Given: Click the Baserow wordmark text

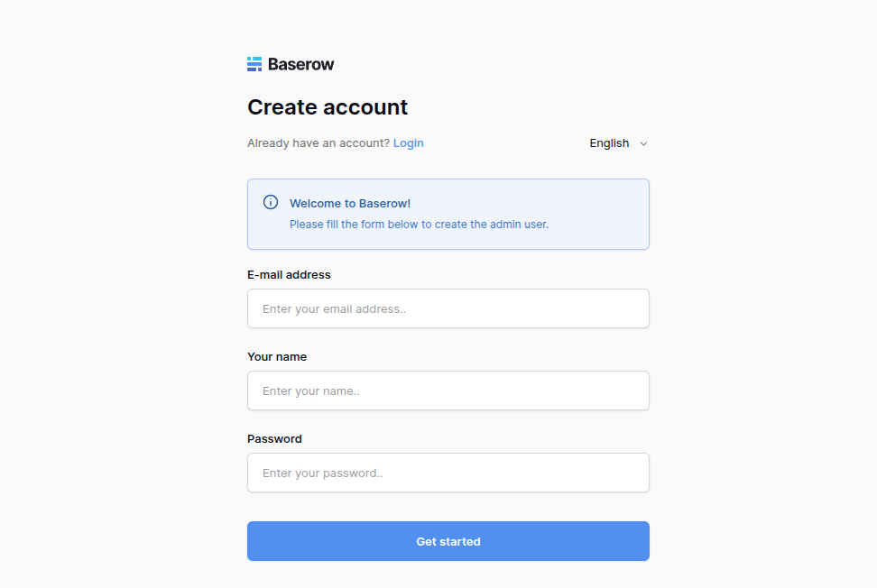Looking at the screenshot, I should pos(301,64).
